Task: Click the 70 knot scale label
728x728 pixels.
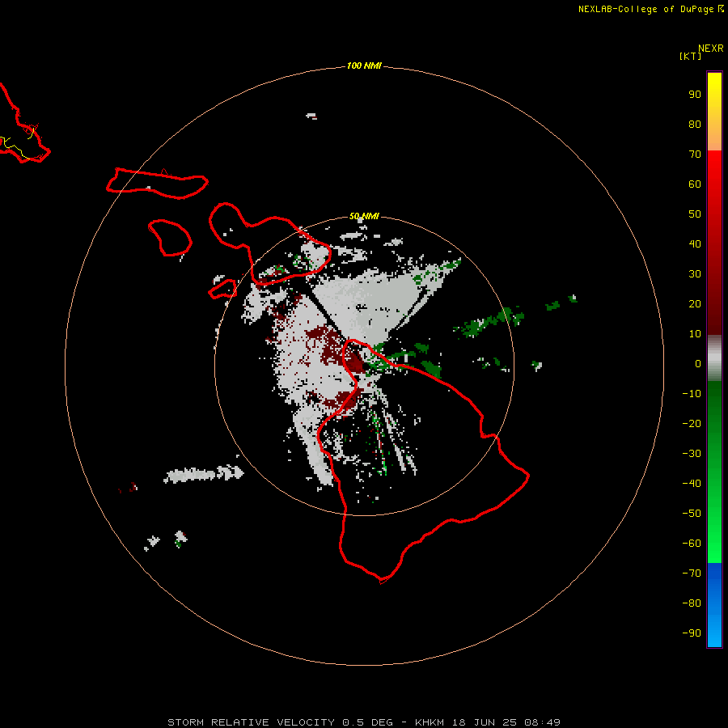Action: [x=695, y=154]
